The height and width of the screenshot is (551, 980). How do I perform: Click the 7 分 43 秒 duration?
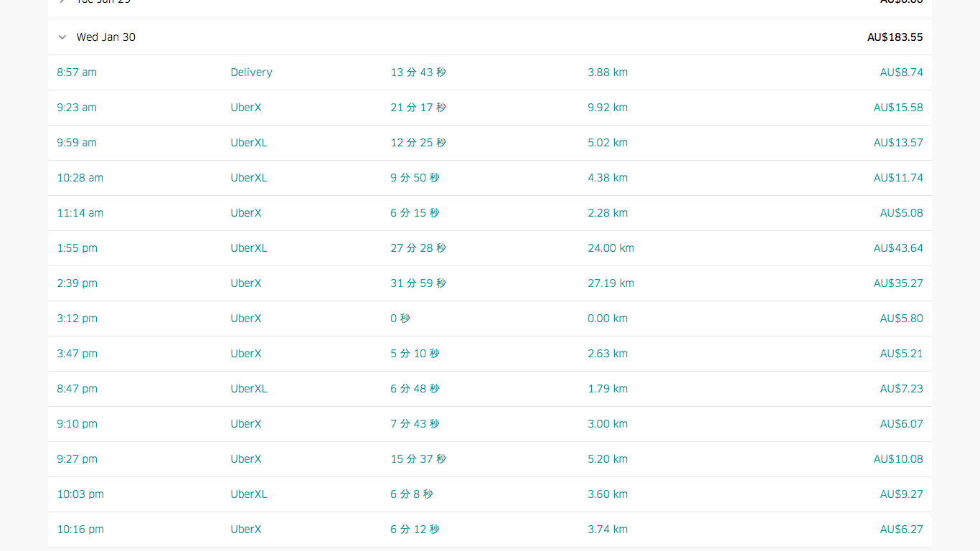point(415,424)
